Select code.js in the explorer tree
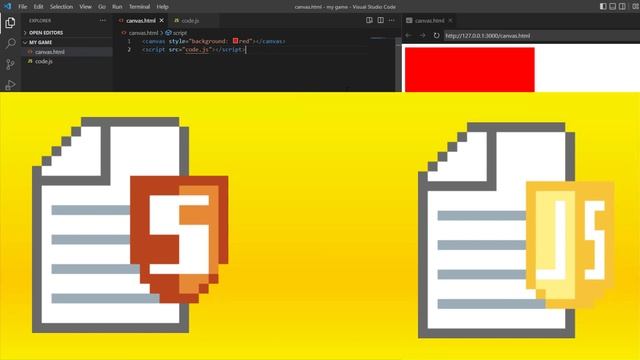Image resolution: width=640 pixels, height=360 pixels. (x=67, y=61)
